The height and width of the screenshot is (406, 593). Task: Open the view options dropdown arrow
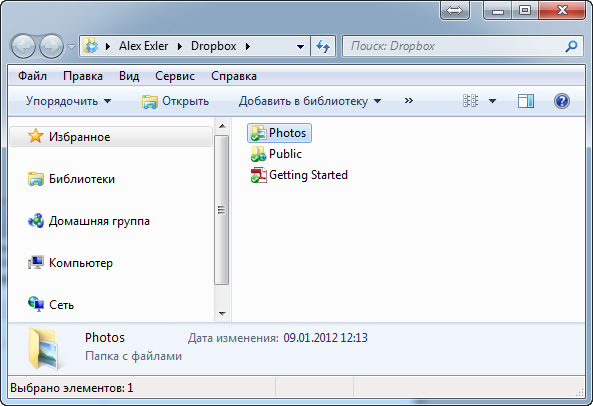pos(492,101)
